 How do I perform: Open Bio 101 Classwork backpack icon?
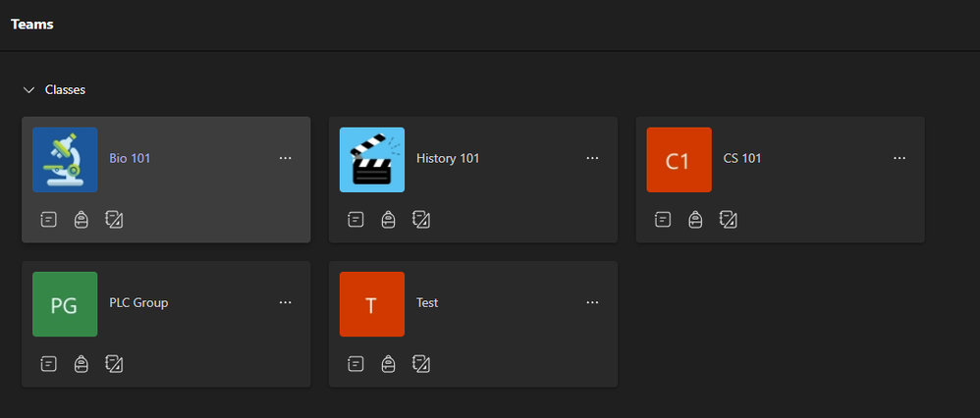(82, 220)
